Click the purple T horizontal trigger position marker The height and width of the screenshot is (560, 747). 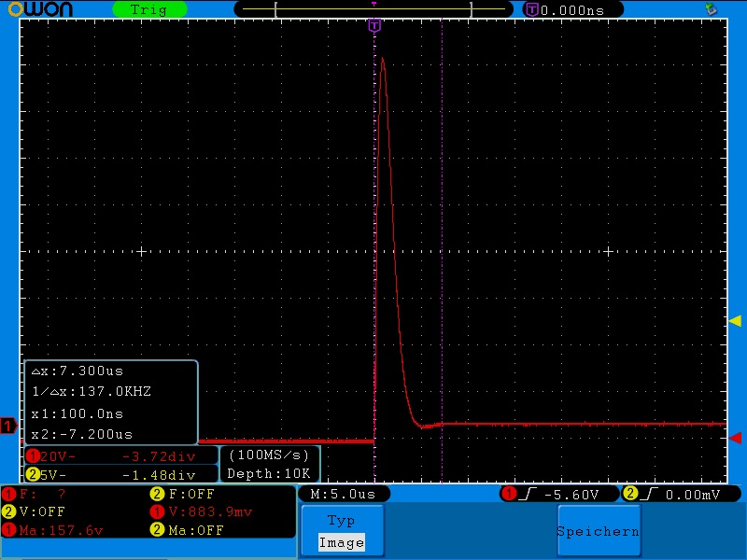tap(374, 25)
